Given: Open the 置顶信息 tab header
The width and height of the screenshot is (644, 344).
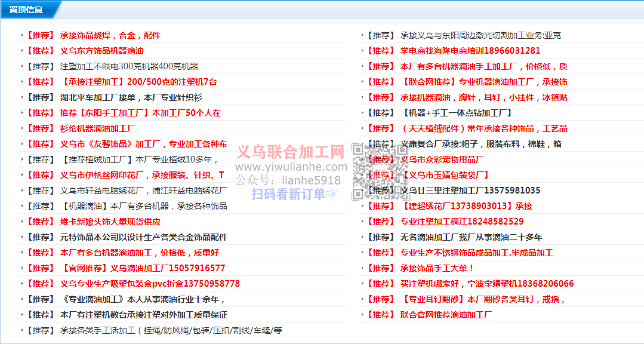Looking at the screenshot, I should (26, 10).
